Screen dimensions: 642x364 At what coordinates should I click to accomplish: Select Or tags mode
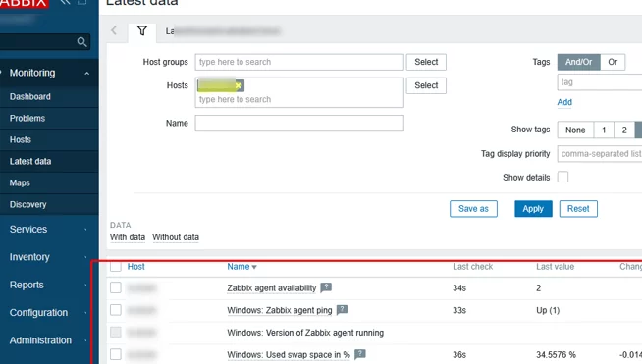point(613,62)
